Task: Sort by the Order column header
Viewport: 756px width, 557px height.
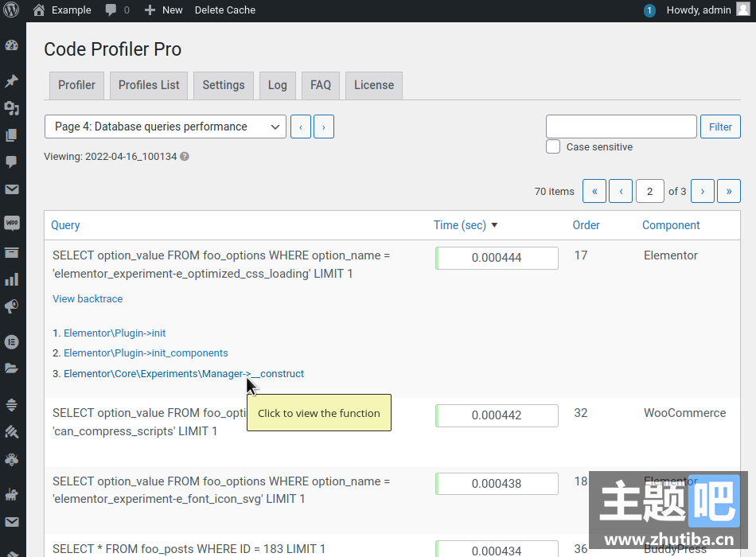Action: tap(586, 225)
